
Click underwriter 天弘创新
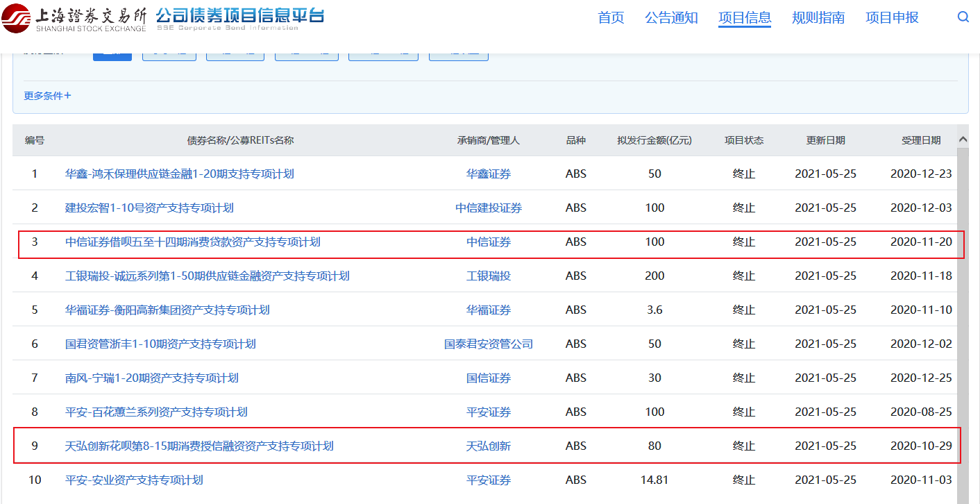(x=489, y=446)
